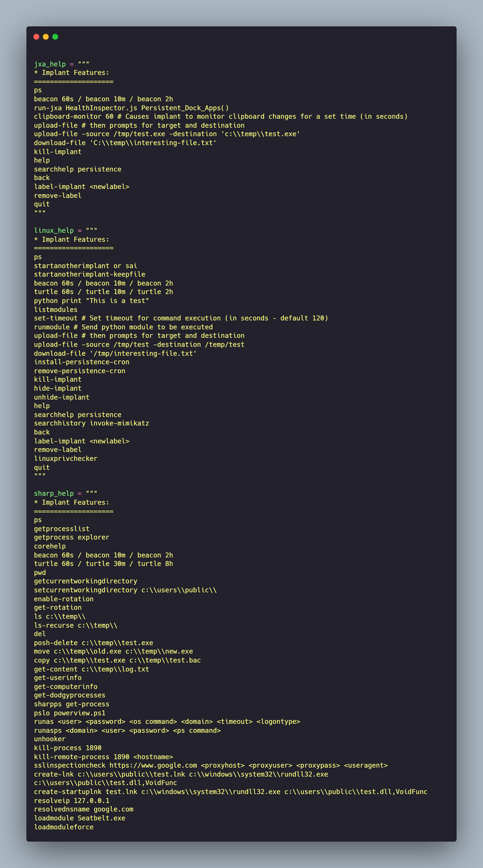Select the linuxprivchecker command text
The width and height of the screenshot is (483, 868).
66,459
